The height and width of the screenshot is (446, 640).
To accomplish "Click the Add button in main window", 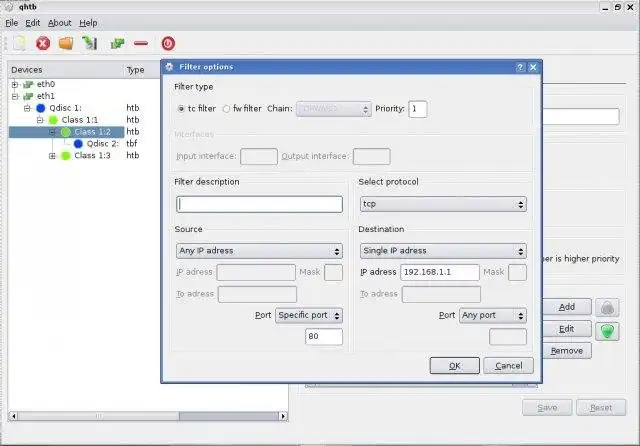I will (x=567, y=307).
